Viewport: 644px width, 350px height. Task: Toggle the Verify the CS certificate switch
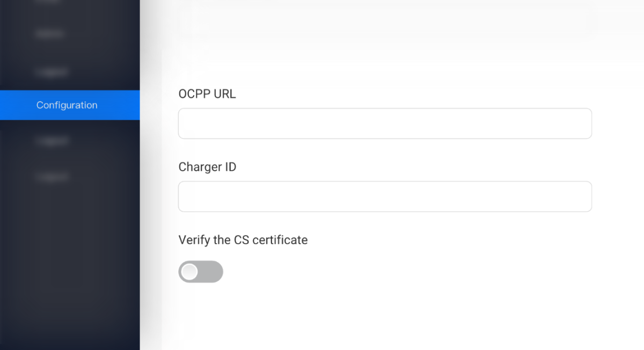click(201, 272)
